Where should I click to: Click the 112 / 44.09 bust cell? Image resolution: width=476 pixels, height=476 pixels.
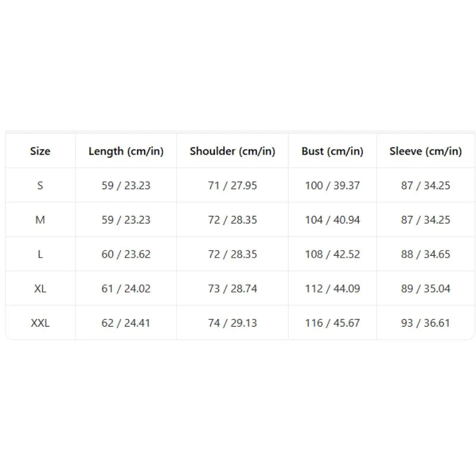click(x=333, y=288)
